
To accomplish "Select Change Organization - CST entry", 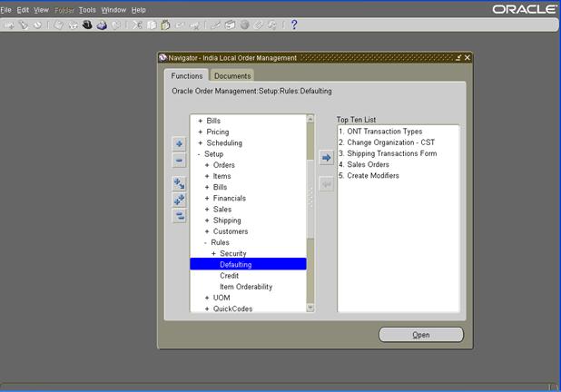I will click(x=390, y=142).
